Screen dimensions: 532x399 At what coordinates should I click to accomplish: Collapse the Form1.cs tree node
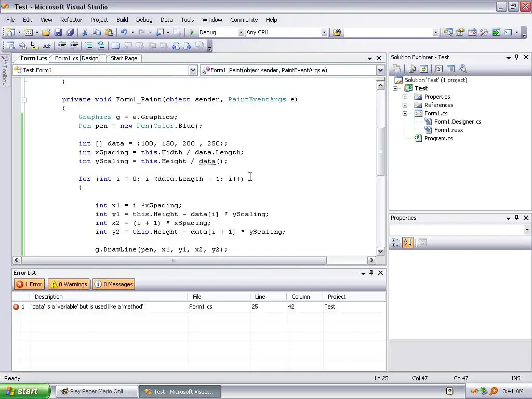tap(405, 113)
